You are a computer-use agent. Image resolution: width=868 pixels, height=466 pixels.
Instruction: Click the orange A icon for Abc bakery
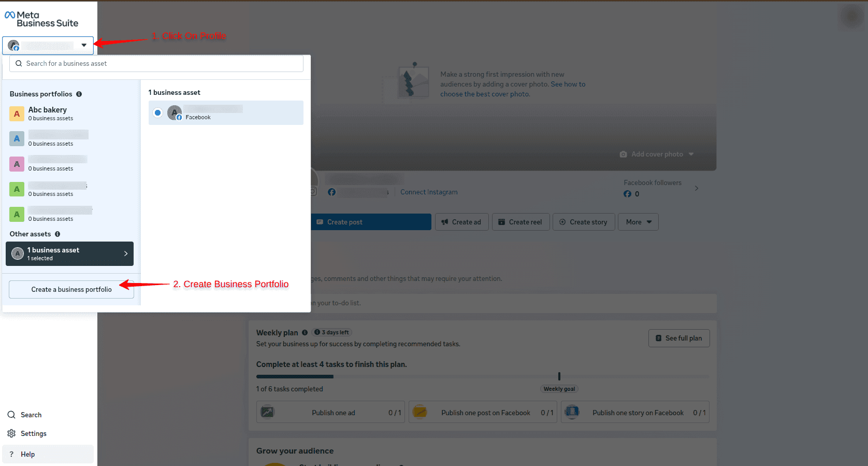17,114
